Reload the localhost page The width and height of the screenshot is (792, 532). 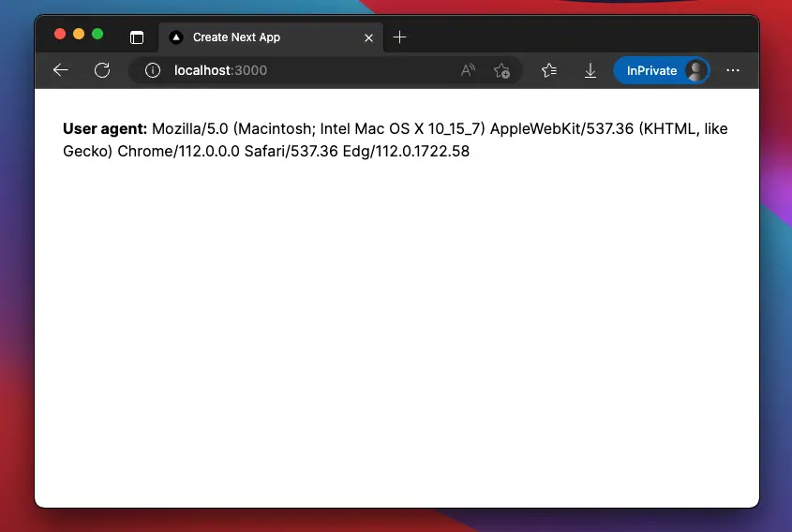pos(102,70)
